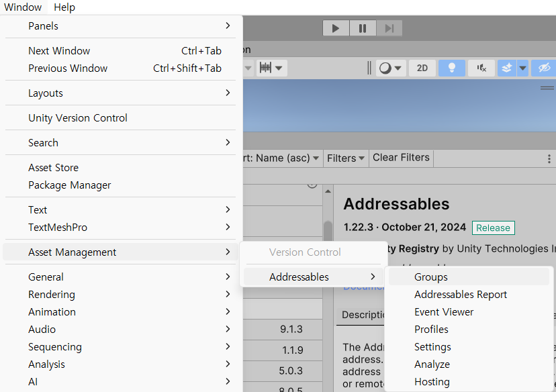Toggle scene audio mute icon
The height and width of the screenshot is (392, 556).
481,68
